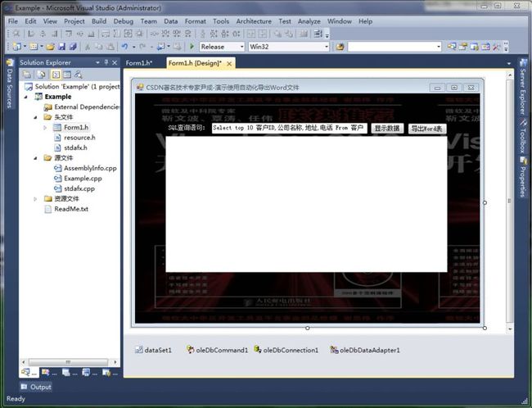This screenshot has width=532, height=408.
Task: Open the Undo history dropdown arrow
Action: point(133,47)
